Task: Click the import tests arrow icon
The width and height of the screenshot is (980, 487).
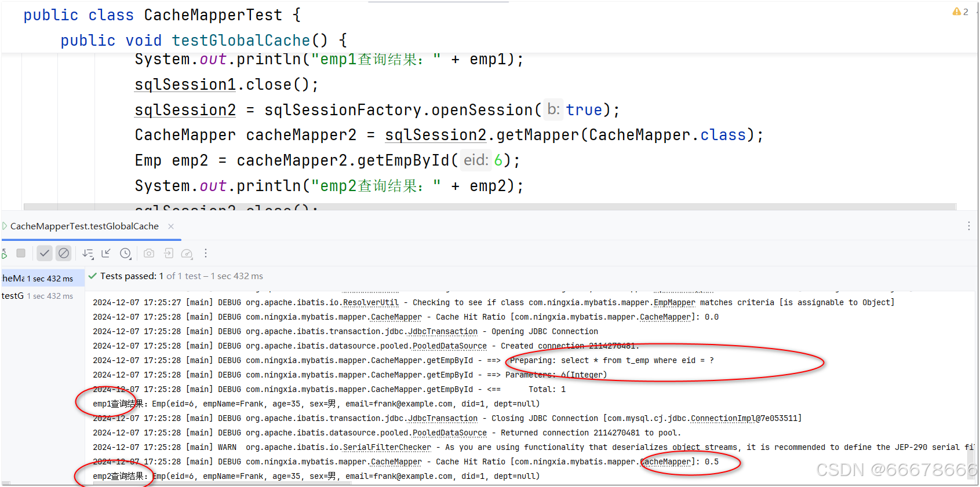Action: click(x=168, y=253)
